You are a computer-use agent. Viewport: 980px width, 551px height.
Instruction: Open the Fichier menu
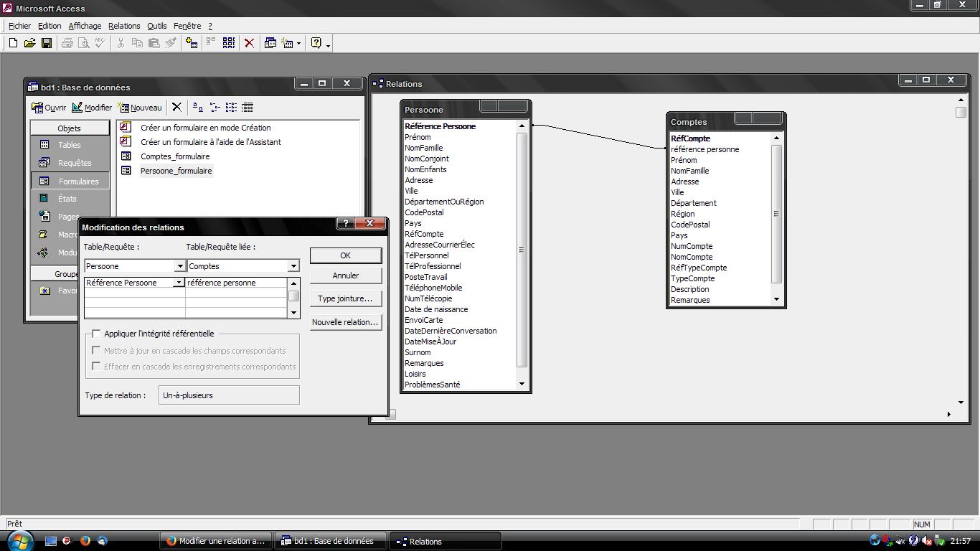[x=19, y=26]
